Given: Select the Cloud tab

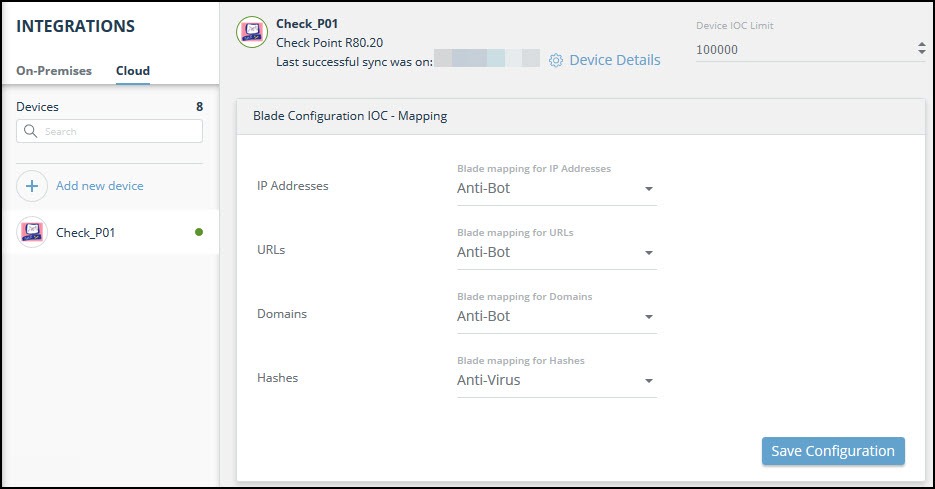Looking at the screenshot, I should pyautogui.click(x=132, y=71).
